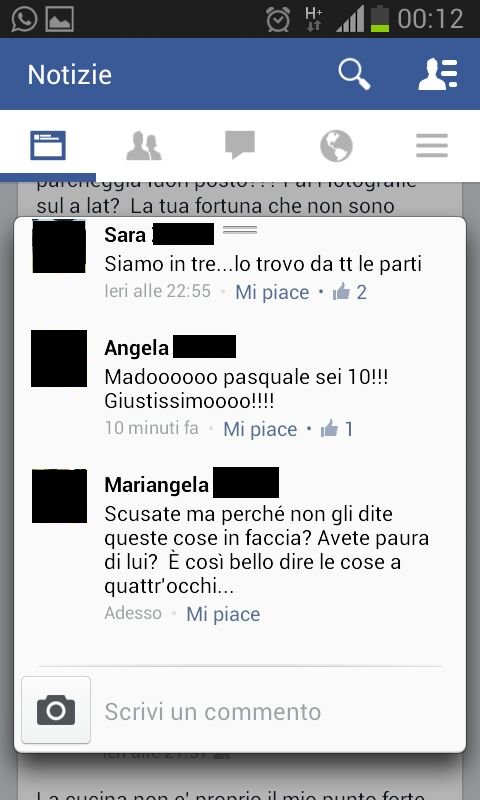Open the messages speech bubble tab
The image size is (480, 800).
coord(240,145)
